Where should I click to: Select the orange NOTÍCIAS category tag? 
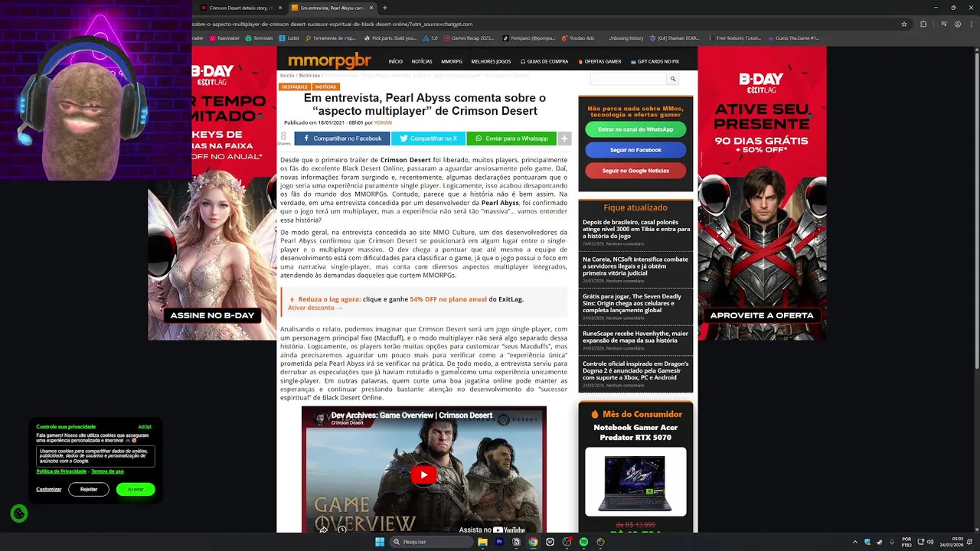click(325, 87)
